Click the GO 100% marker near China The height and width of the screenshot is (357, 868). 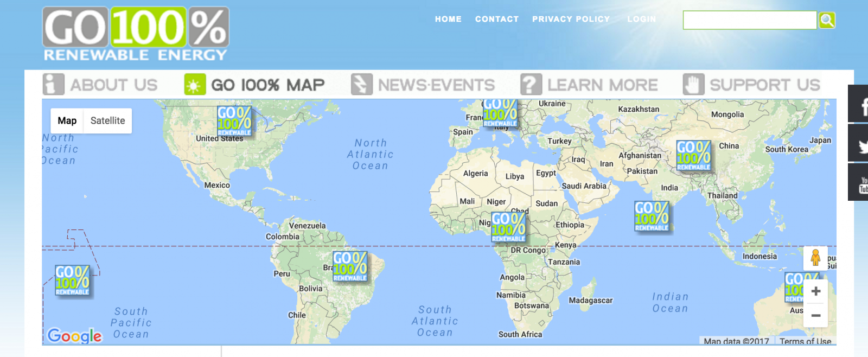693,155
